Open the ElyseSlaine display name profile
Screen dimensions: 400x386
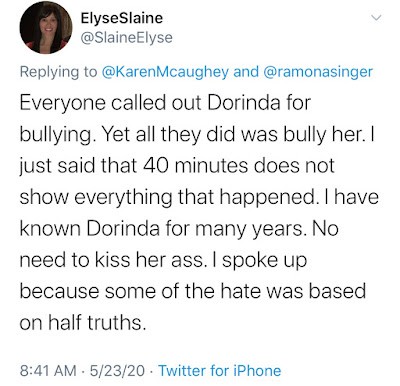point(122,18)
